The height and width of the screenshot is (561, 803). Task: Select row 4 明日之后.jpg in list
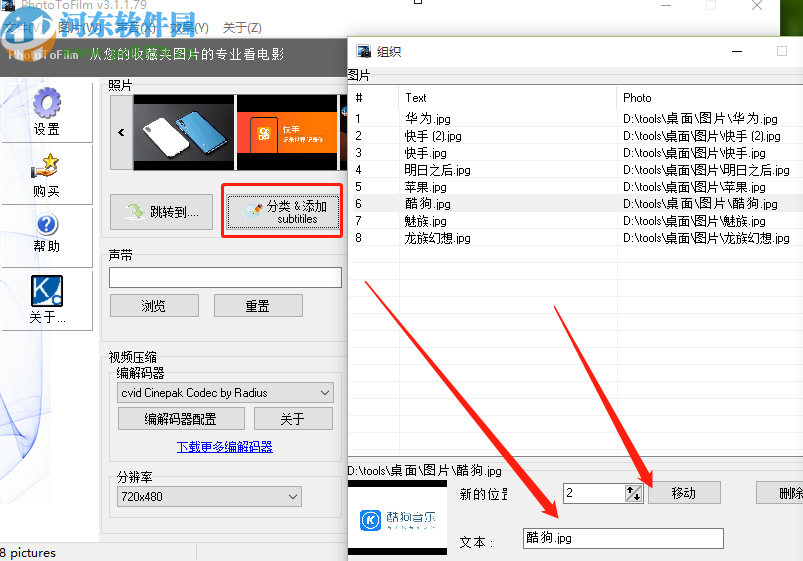tap(575, 170)
